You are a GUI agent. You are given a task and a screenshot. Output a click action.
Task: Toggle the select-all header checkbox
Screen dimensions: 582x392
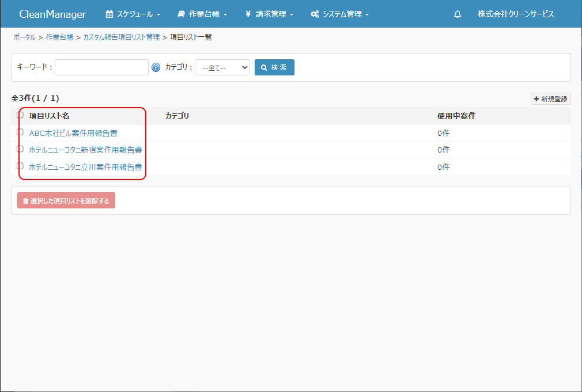click(20, 115)
